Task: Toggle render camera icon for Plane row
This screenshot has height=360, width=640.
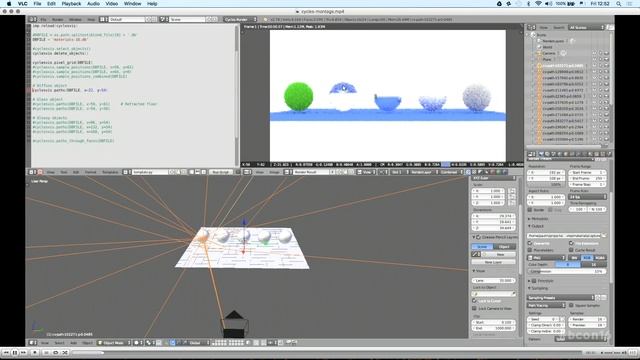Action: tap(606, 60)
